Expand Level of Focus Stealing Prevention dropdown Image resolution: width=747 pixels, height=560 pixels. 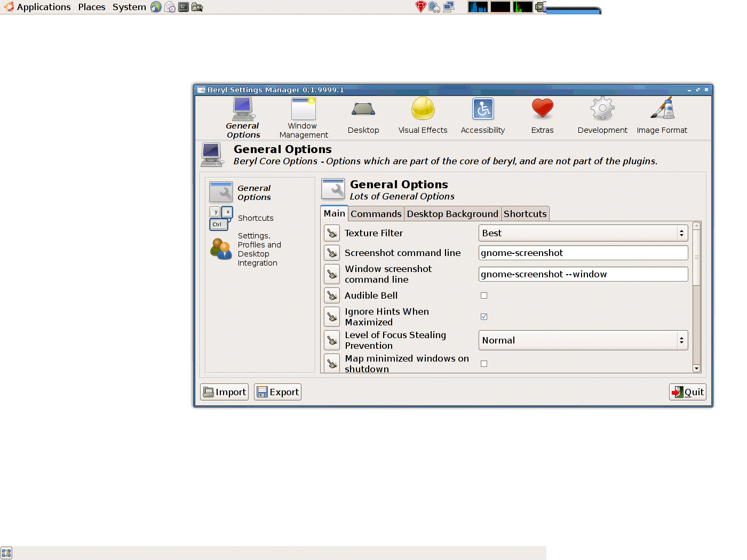point(583,340)
